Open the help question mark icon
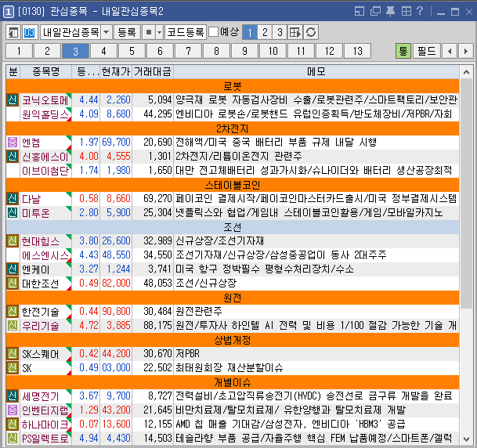The width and height of the screenshot is (477, 448). (x=420, y=11)
